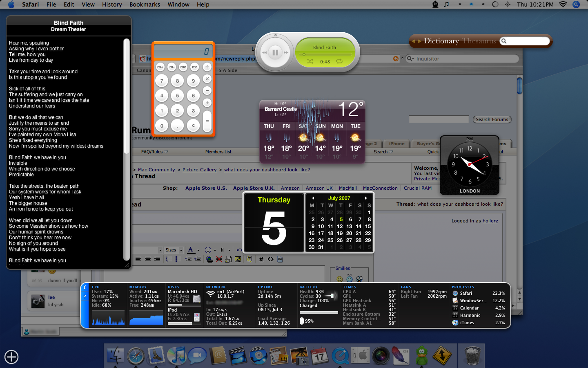
Task: Show next month in calendar widget
Action: tap(366, 198)
